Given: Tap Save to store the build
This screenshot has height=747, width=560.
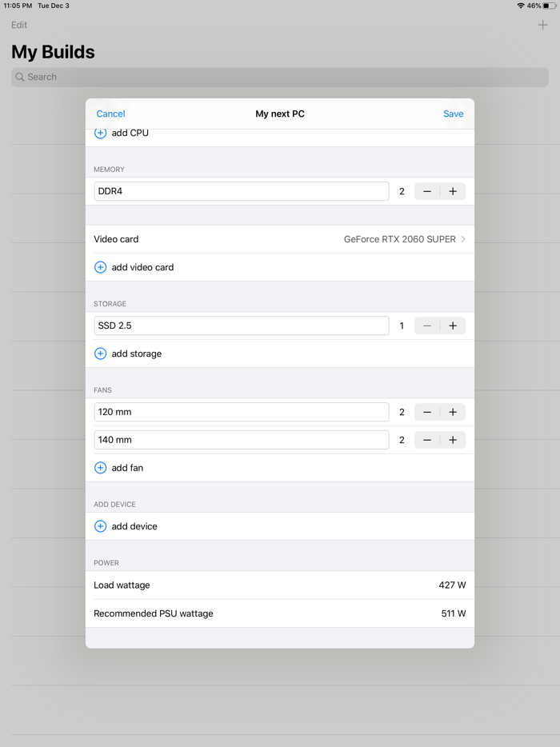Looking at the screenshot, I should (x=453, y=114).
